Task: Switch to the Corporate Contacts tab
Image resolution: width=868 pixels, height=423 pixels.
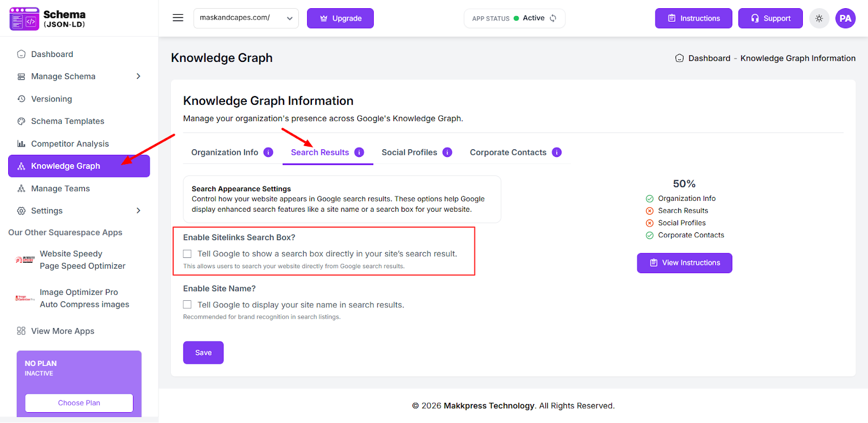Action: (x=508, y=153)
